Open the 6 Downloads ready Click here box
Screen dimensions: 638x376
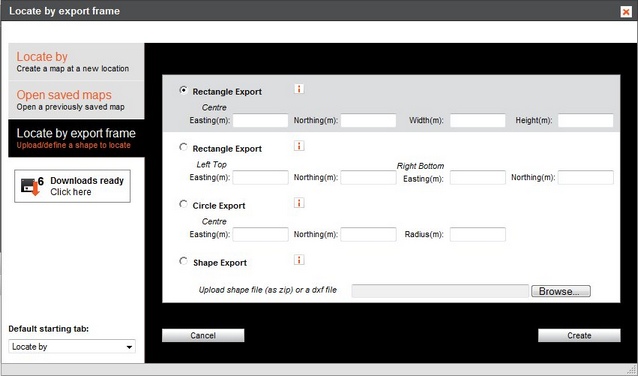(x=72, y=186)
